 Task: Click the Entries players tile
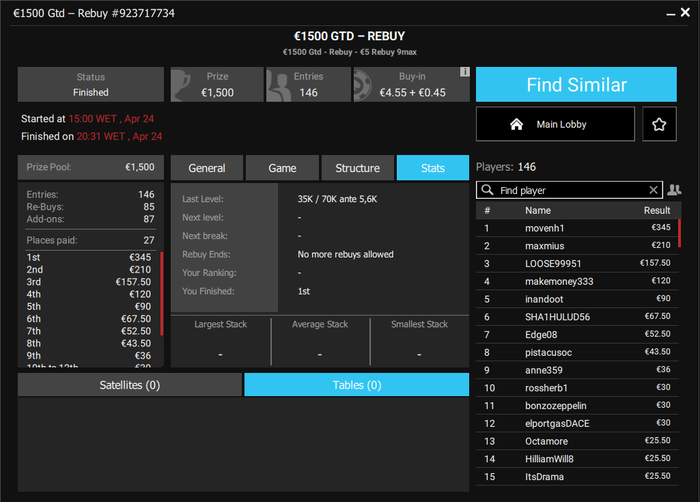(308, 84)
